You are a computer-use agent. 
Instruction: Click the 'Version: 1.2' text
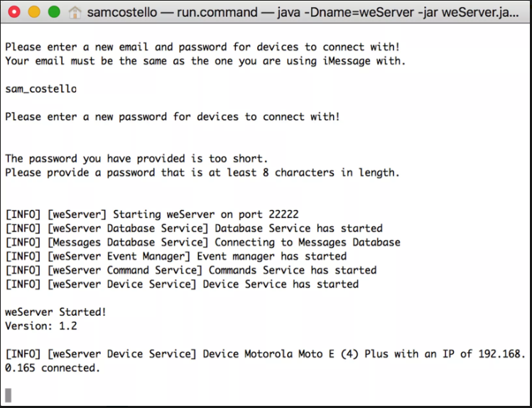click(41, 326)
